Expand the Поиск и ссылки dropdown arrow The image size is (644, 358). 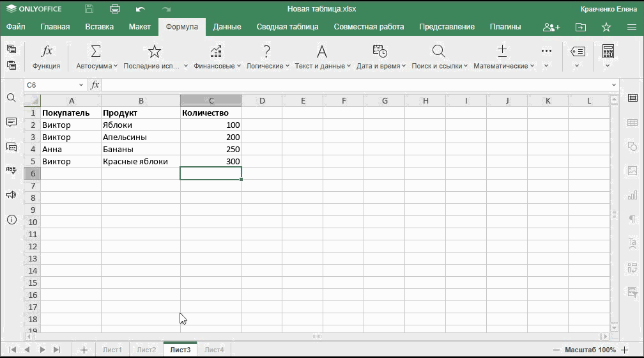[x=466, y=66]
